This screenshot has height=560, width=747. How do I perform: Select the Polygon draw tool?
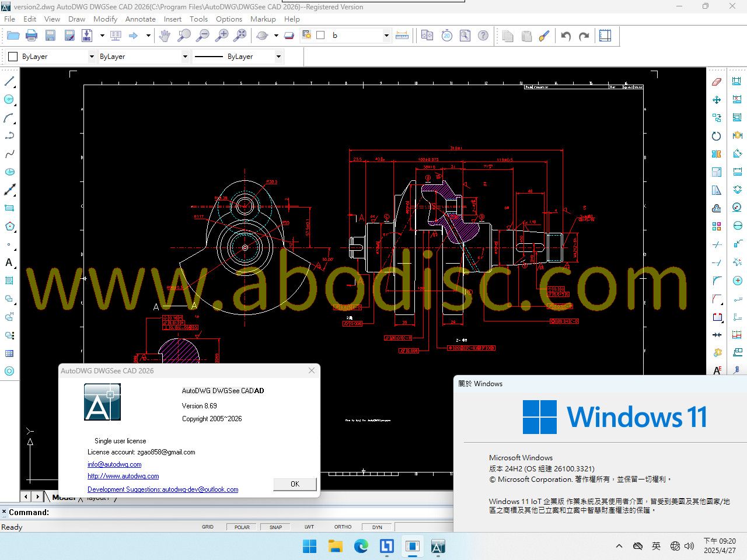click(x=9, y=226)
